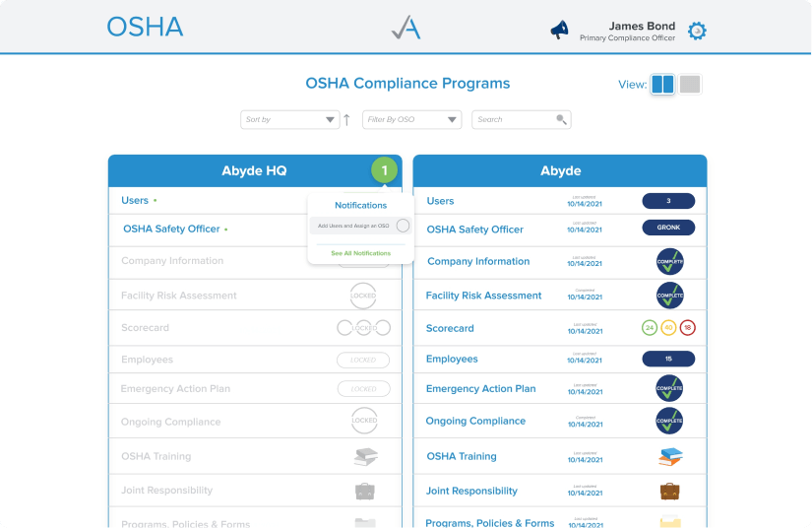Open Users in the Abyde HQ card
Screen dimensions: 812x529
[x=135, y=201]
